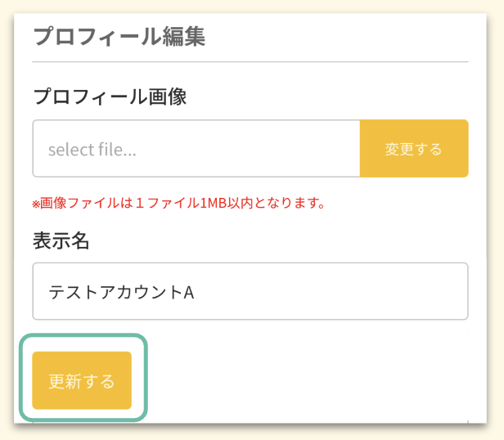Click the 変更する button

click(413, 149)
